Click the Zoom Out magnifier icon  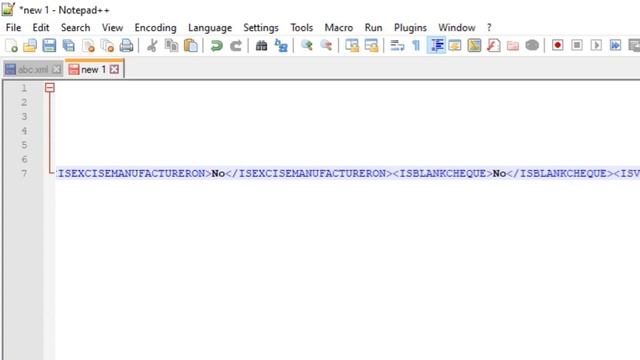tap(326, 45)
